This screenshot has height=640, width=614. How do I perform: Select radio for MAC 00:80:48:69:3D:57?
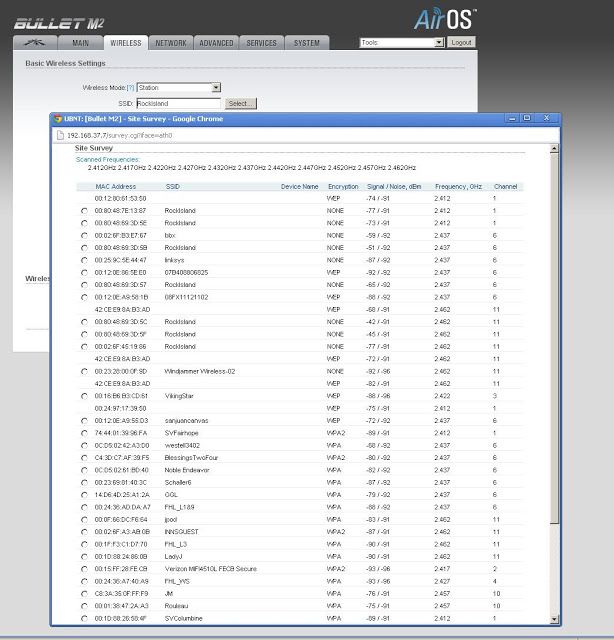click(x=84, y=285)
